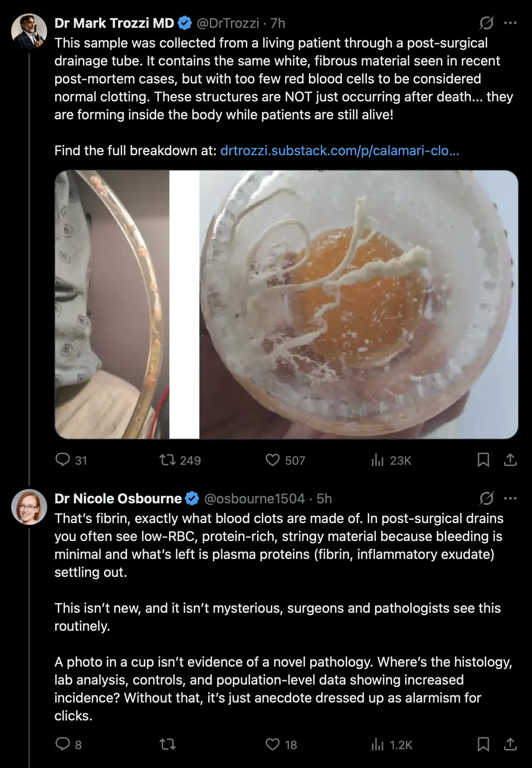Open Grok icon on Osbourne's reply

point(486,498)
